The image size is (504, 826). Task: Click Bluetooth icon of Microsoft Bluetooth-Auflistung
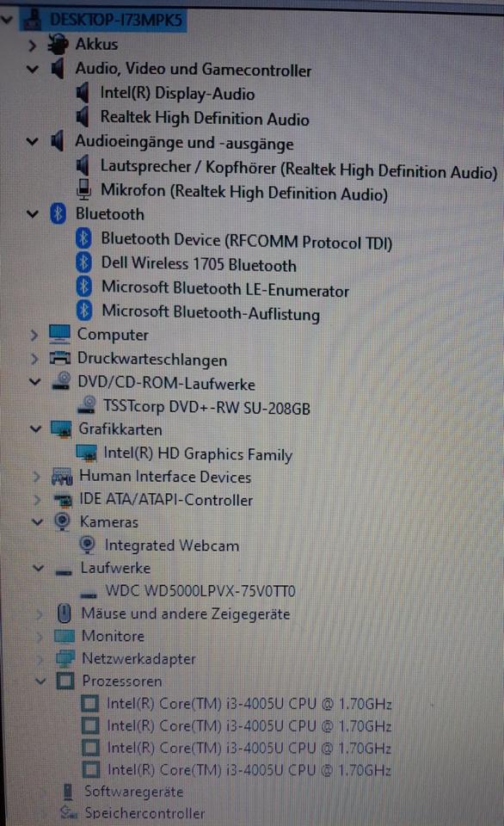point(83,311)
